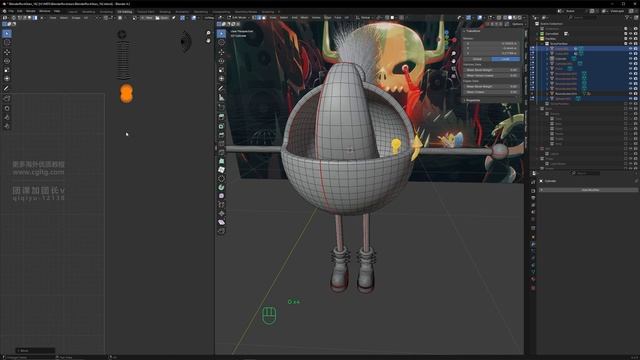The height and width of the screenshot is (360, 640).
Task: Click Add Modifier button
Action: point(590,190)
